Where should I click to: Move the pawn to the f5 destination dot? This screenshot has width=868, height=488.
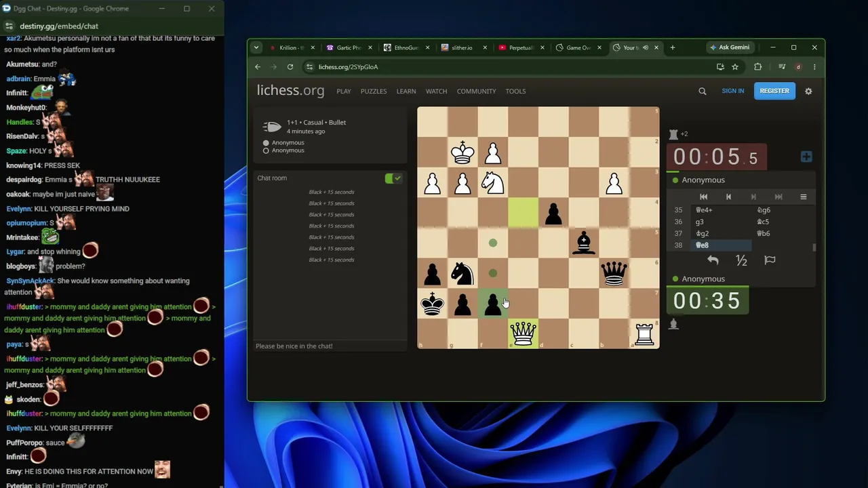pos(493,243)
